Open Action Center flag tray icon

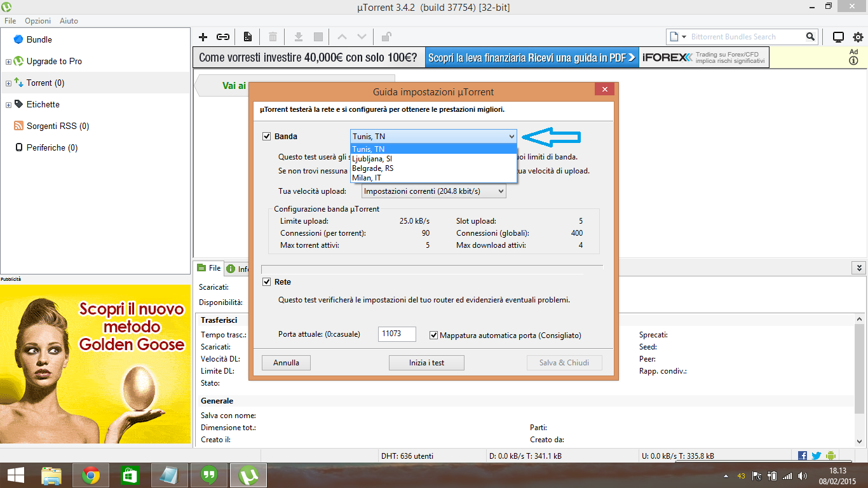(757, 476)
